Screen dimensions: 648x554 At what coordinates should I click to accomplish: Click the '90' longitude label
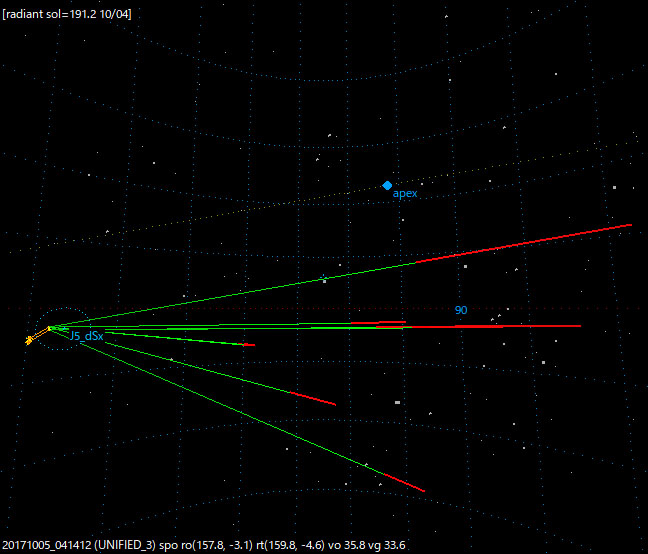pyautogui.click(x=461, y=310)
